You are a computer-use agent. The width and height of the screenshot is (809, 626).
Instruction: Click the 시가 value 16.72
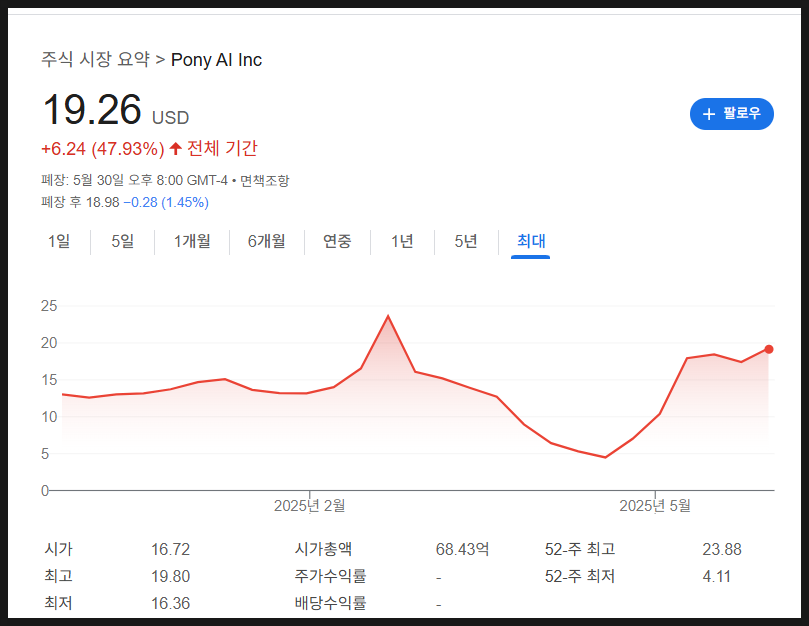pos(170,549)
